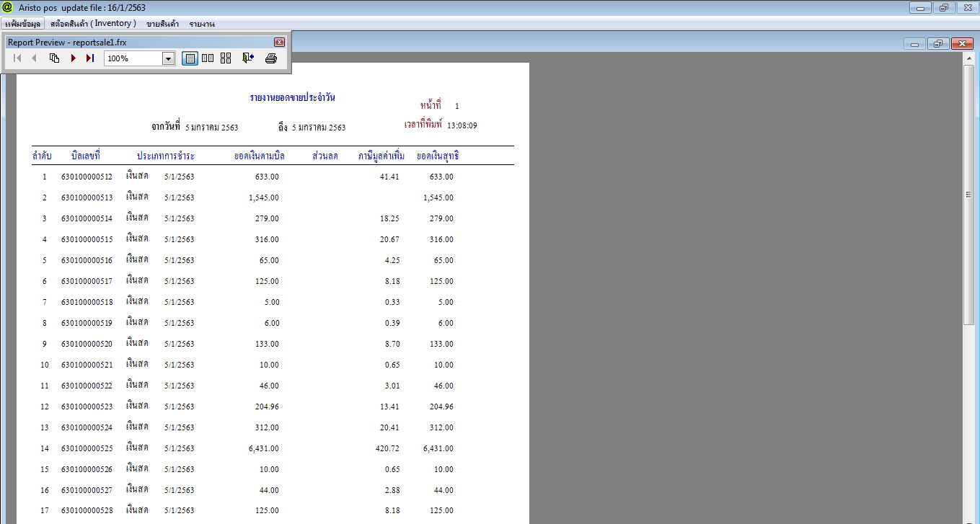Jump to last page of report
980x524 pixels.
[90, 58]
